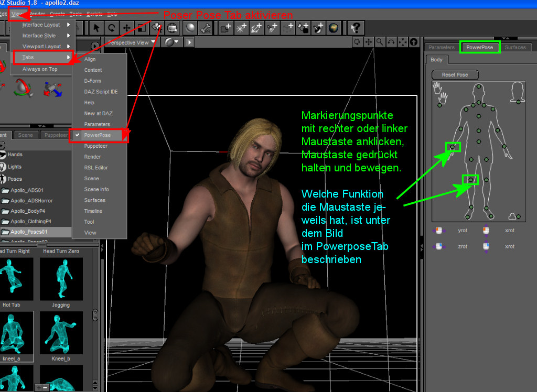
Task: Open the View menu in menu bar
Action: (16, 14)
